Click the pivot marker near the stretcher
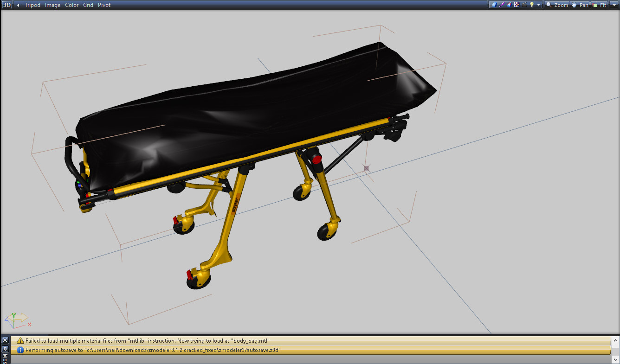Viewport: 620px width, 364px height. (366, 168)
